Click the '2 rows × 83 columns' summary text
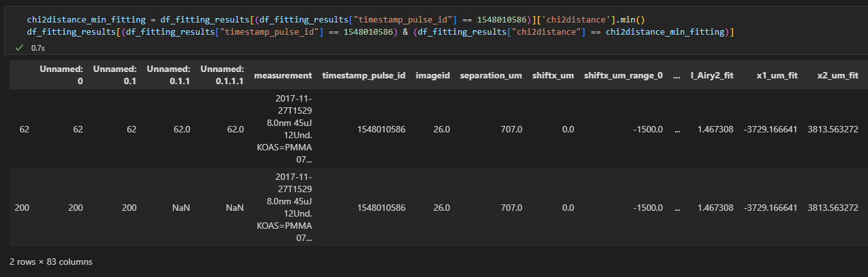The image size is (868, 277). click(51, 262)
